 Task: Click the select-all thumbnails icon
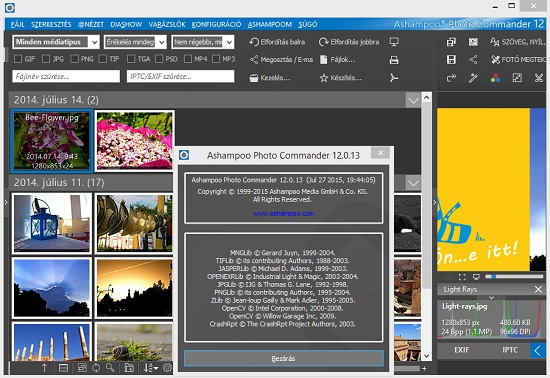coord(82,368)
